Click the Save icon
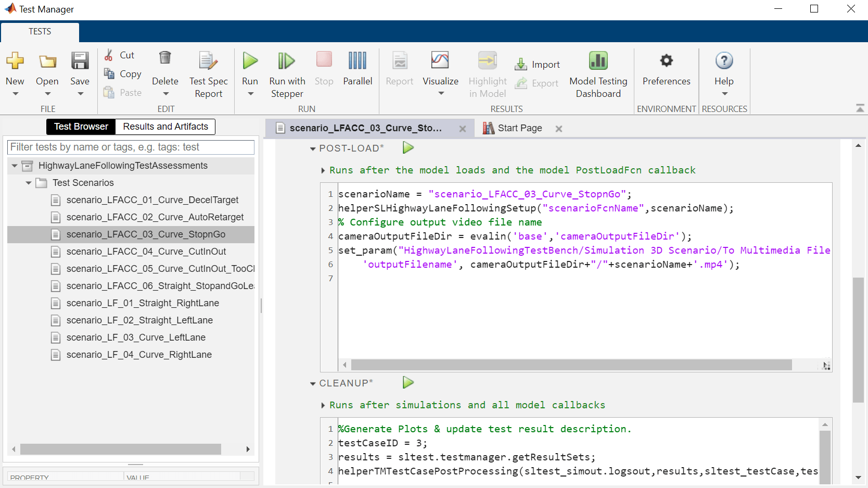The height and width of the screenshot is (488, 868). click(80, 61)
